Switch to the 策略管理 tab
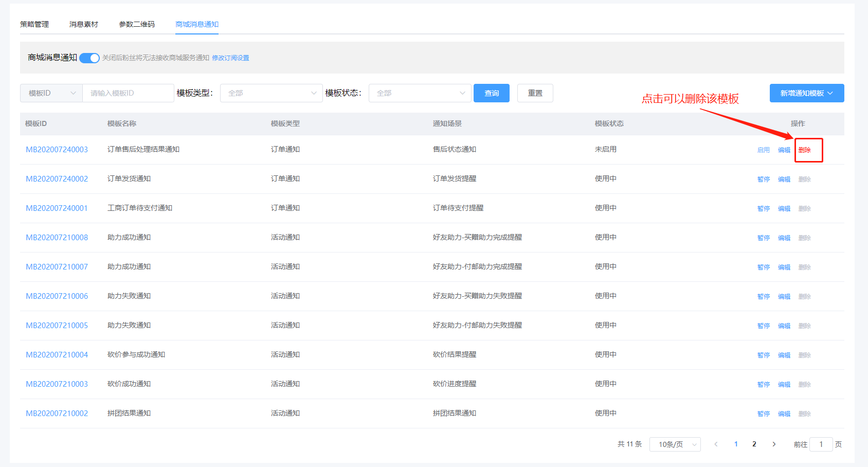The width and height of the screenshot is (868, 467). (x=34, y=24)
